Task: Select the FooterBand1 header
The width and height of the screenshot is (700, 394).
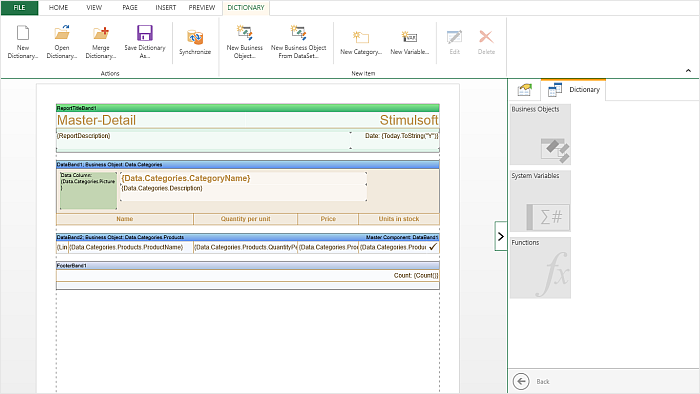Action: point(248,266)
